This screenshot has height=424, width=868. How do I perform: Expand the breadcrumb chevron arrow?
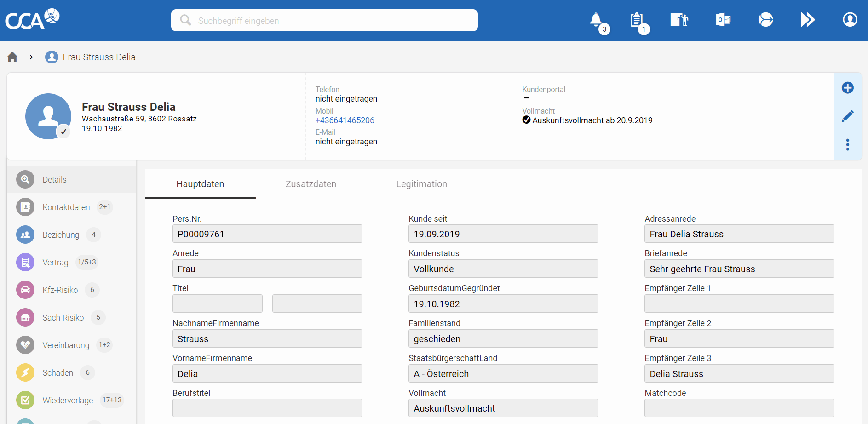pyautogui.click(x=31, y=57)
